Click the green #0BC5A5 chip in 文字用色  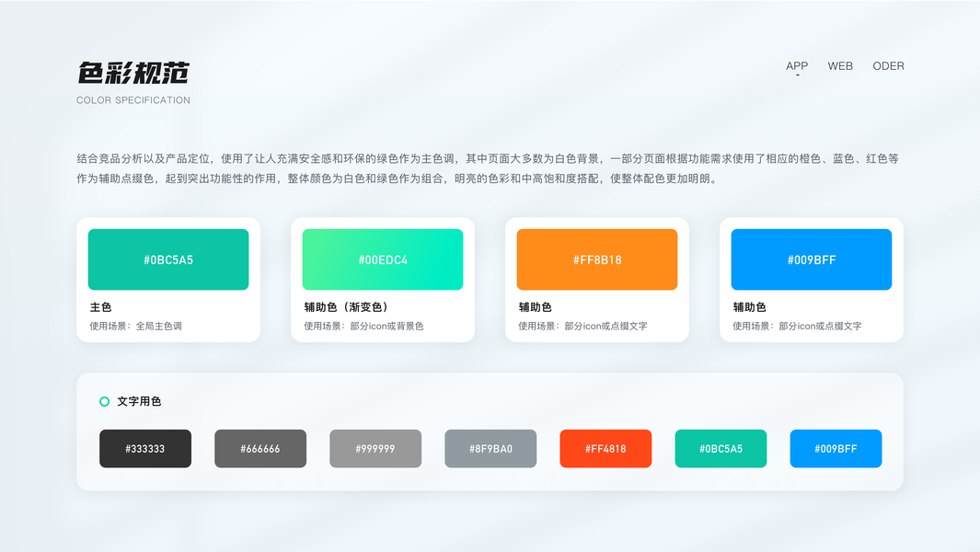tap(721, 448)
